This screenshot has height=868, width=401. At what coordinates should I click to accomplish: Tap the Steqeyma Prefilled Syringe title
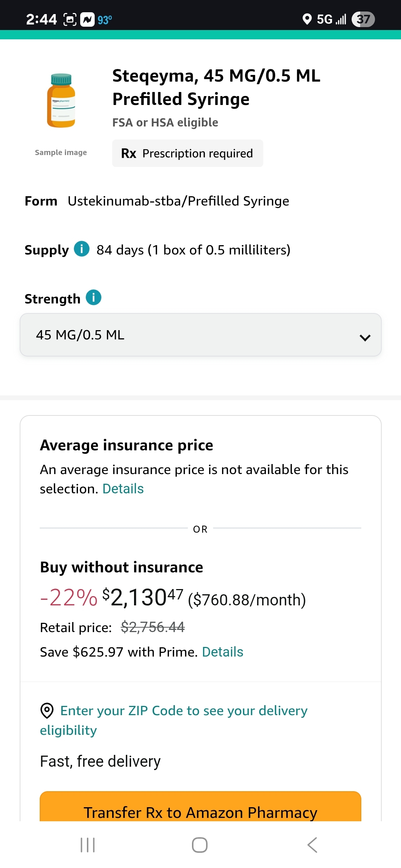pos(216,87)
